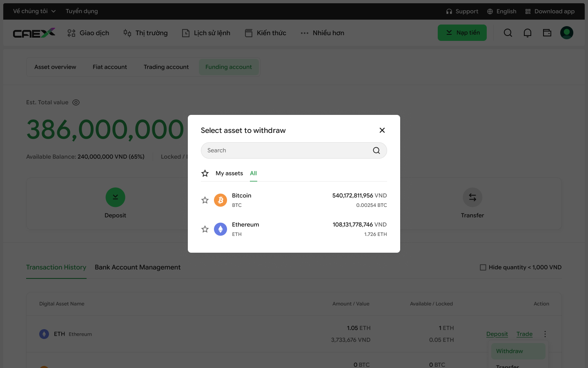
Task: Switch to Fiat account tab
Action: [110, 67]
